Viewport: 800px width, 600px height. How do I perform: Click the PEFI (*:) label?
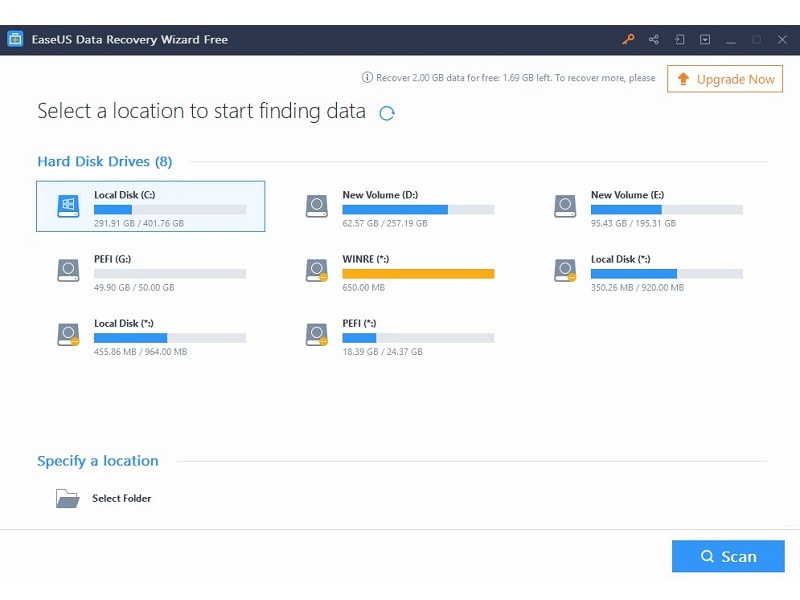[359, 323]
